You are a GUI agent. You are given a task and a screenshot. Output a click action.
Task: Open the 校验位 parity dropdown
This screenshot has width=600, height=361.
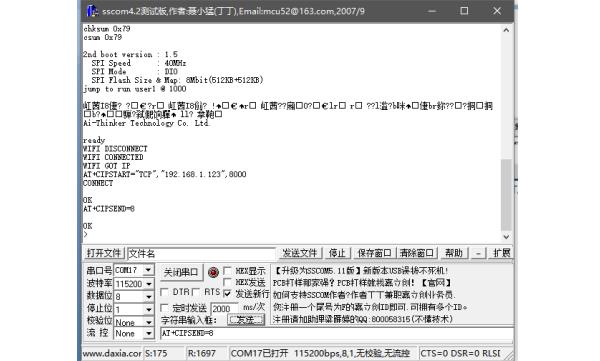tap(148, 322)
